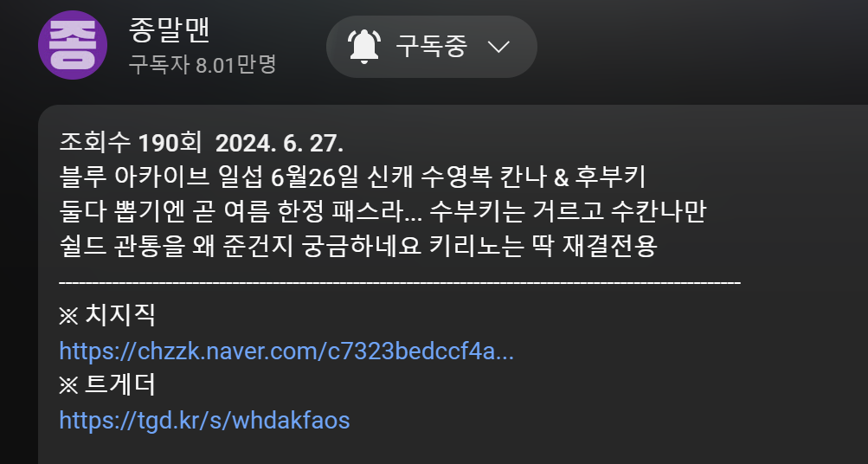Click the ※ 트게더 label
Screen dimensions: 868x464
click(106, 384)
